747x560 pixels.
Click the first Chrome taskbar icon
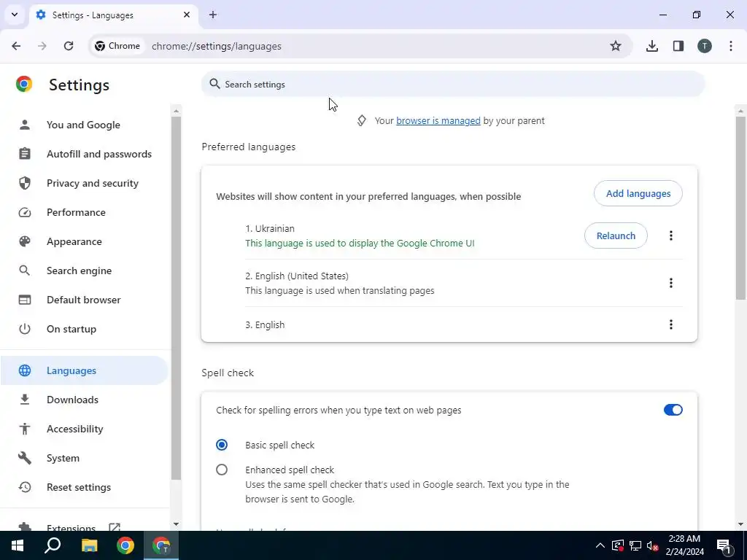pos(125,545)
